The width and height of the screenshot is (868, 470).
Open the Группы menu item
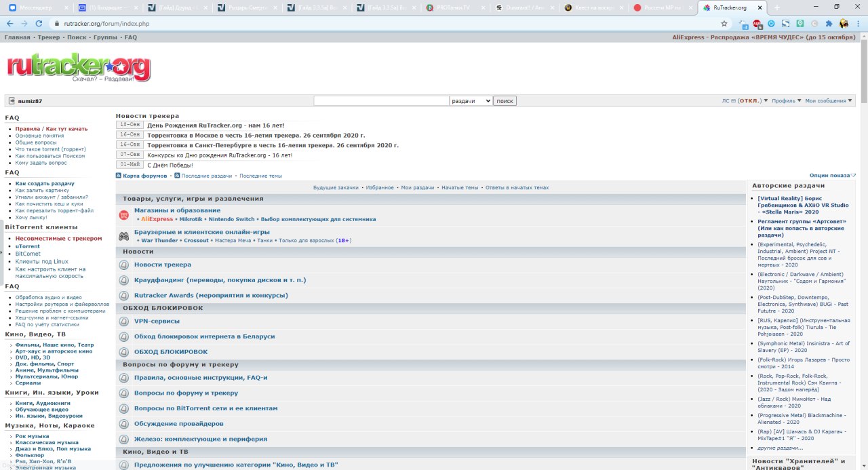105,37
